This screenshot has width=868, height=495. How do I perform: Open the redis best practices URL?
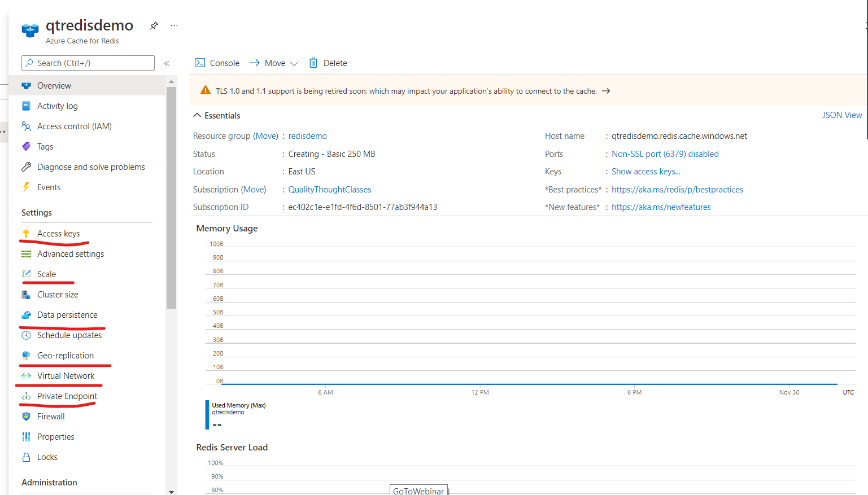(677, 190)
